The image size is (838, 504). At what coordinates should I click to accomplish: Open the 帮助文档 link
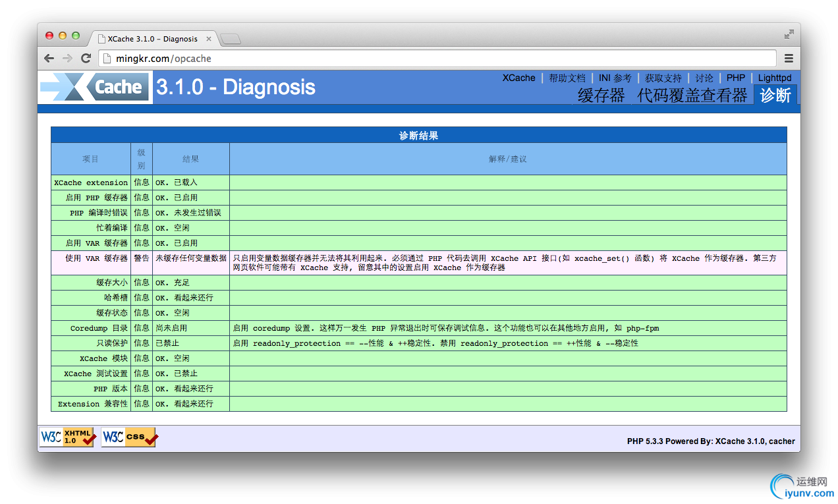pos(567,78)
